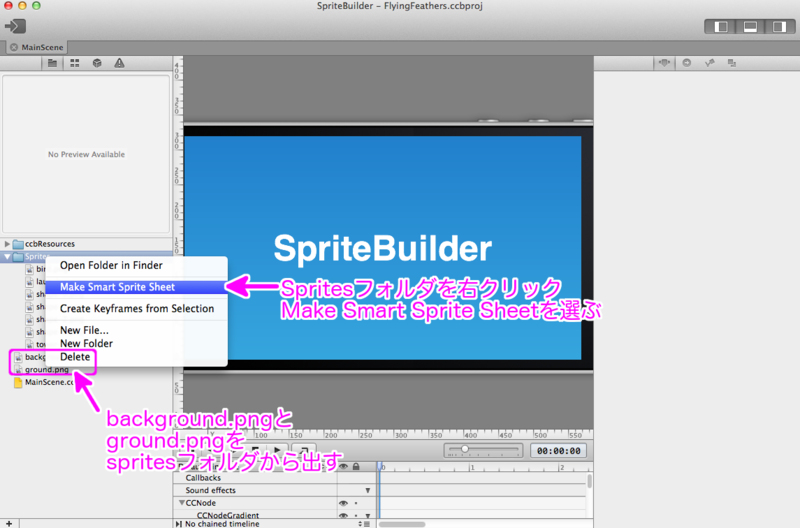Expand the ccbResources folder triangle
Screen dimensions: 800x528
tap(7, 244)
